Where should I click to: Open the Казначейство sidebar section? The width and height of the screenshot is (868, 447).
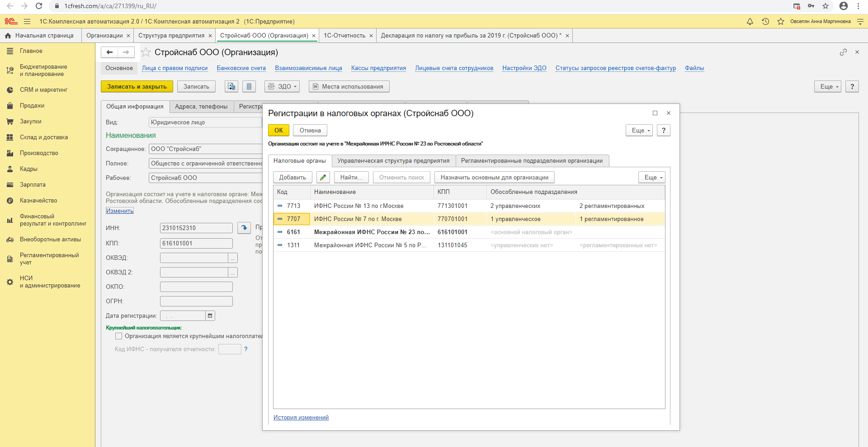[x=38, y=200]
